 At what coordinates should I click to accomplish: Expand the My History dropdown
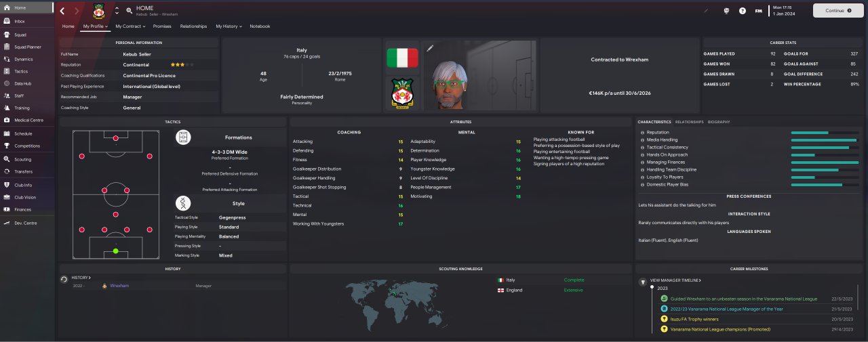pos(229,26)
